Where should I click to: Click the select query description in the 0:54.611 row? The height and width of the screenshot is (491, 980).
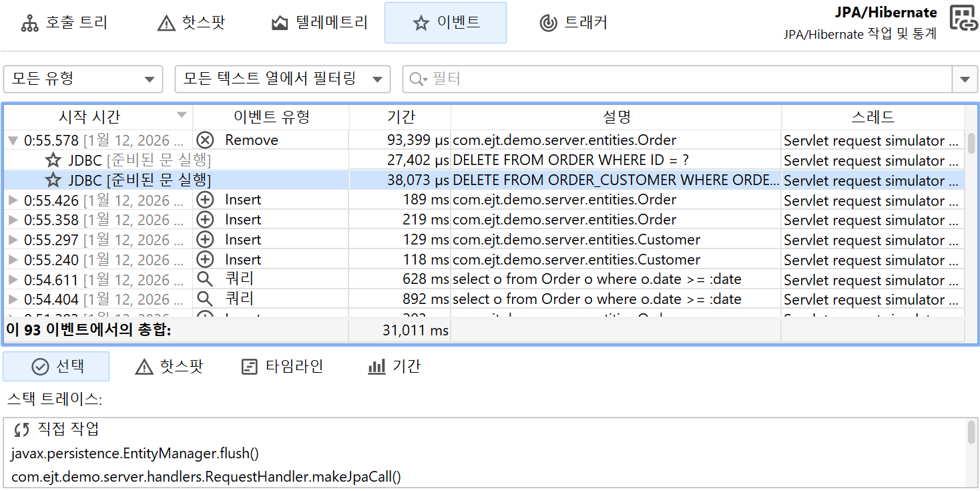(x=597, y=280)
